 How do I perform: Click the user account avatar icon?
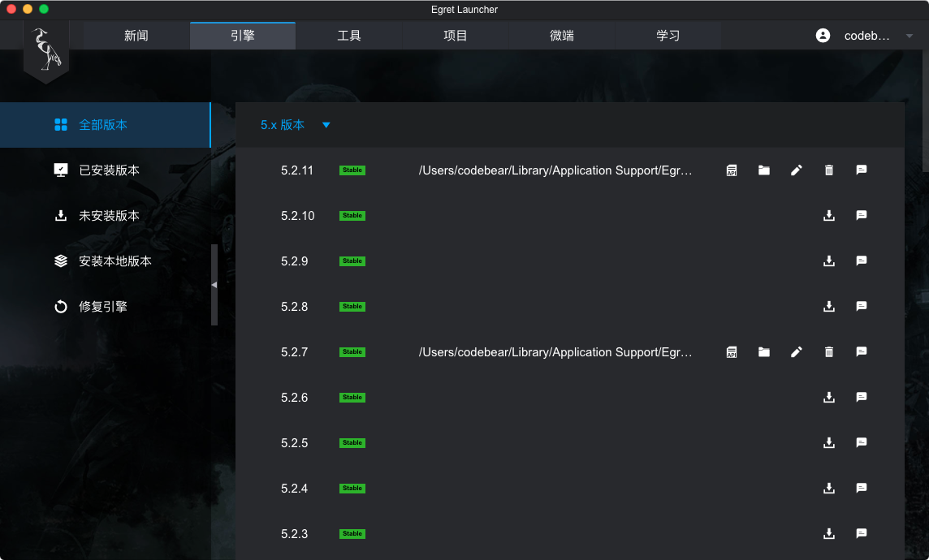pos(823,36)
